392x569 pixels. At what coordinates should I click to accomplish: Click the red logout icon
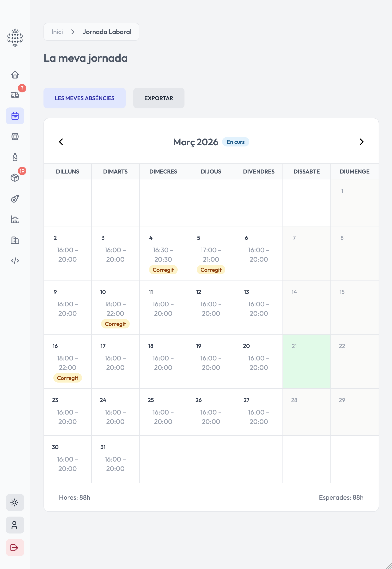pos(15,548)
